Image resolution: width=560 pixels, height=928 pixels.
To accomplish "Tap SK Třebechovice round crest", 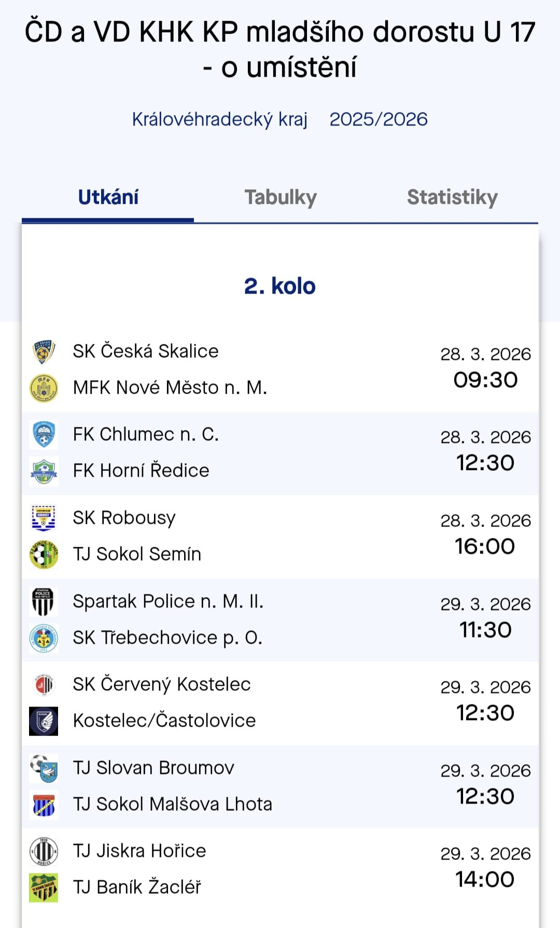I will click(44, 638).
